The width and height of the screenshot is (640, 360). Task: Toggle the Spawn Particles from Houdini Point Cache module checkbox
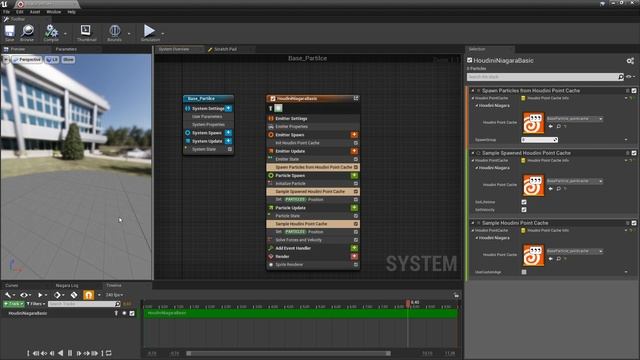coord(634,91)
